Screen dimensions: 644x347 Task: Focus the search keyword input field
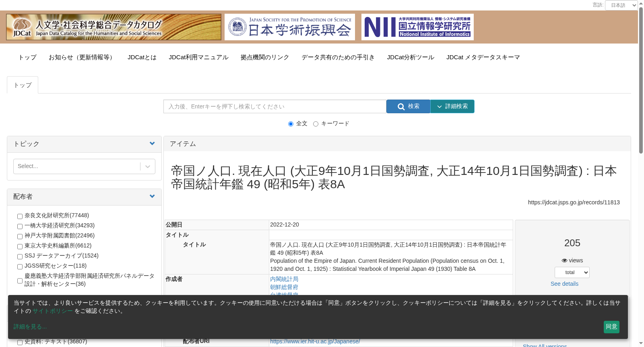pos(275,106)
